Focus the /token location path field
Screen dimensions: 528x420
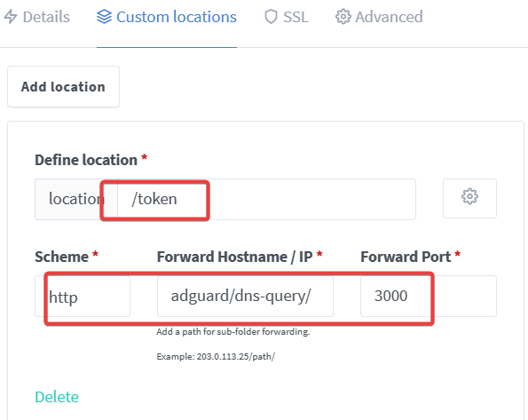[x=266, y=199]
